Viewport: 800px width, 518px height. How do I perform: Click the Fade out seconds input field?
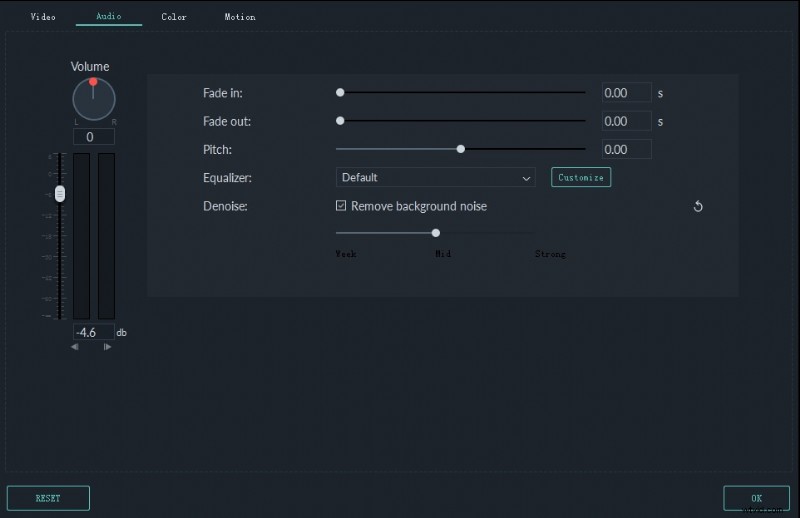tap(626, 121)
